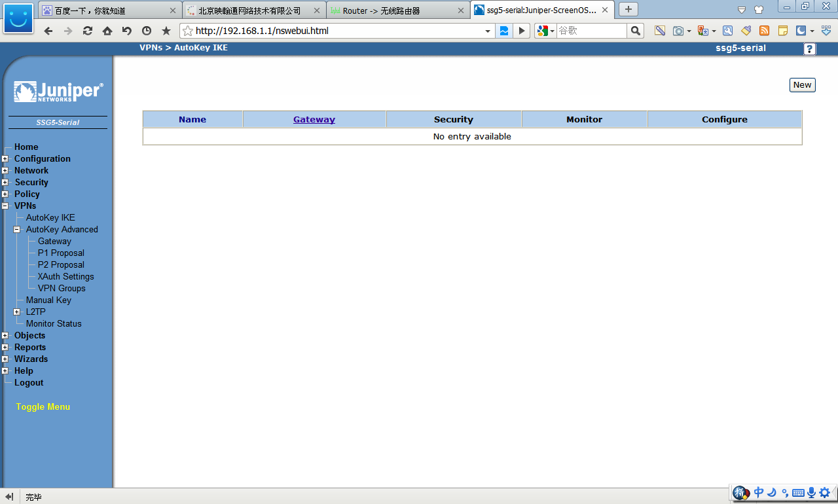Click the bookmark star icon in toolbar
838x504 pixels.
click(166, 31)
